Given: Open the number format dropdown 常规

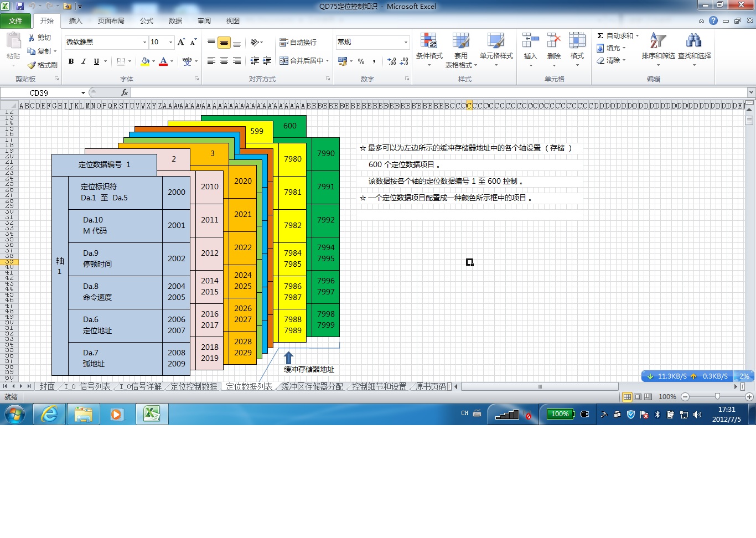Looking at the screenshot, I should [406, 42].
